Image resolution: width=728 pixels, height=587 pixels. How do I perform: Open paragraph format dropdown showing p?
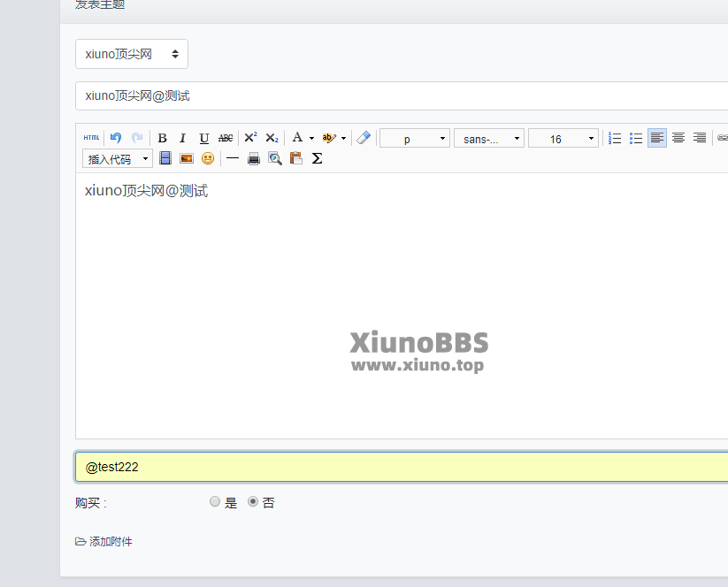pyautogui.click(x=415, y=138)
